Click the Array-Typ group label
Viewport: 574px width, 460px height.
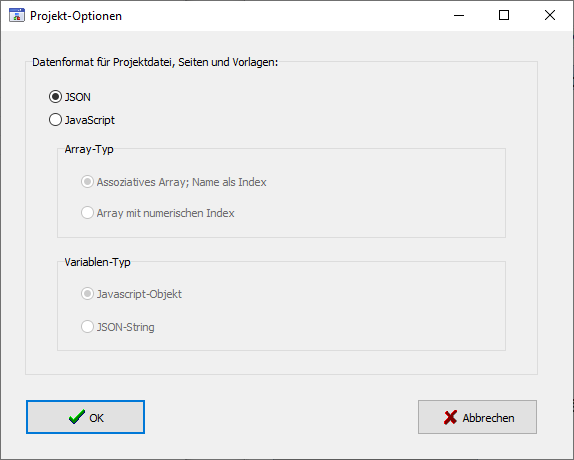(89, 149)
